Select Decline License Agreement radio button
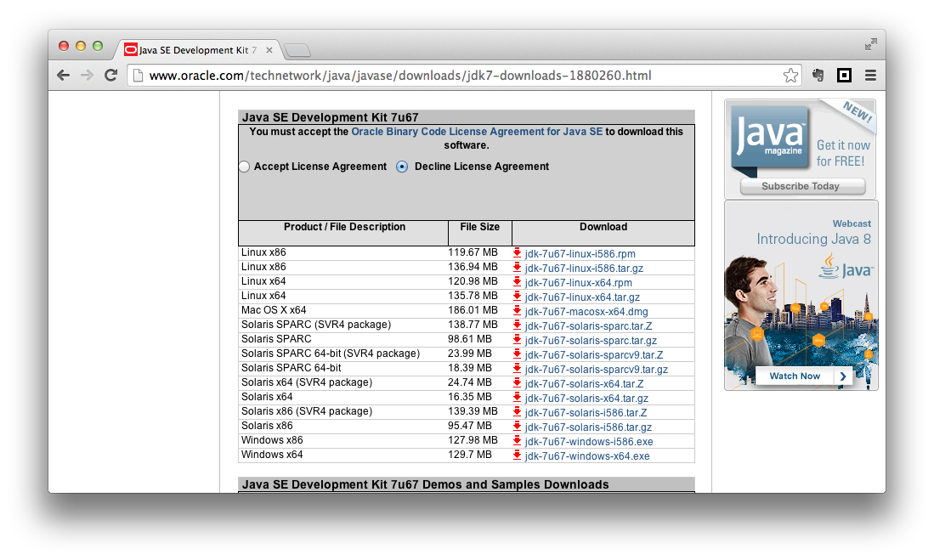The height and width of the screenshot is (560, 934). 403,167
